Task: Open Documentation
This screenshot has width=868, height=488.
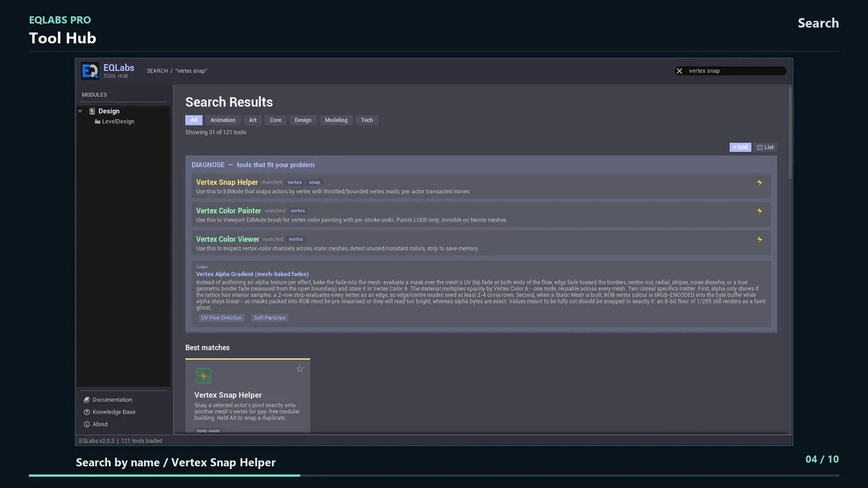Action: (x=112, y=400)
